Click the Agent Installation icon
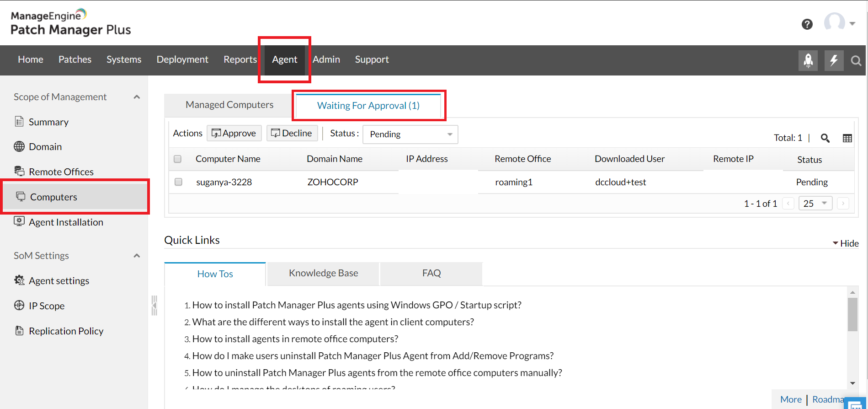868x409 pixels. click(x=19, y=221)
